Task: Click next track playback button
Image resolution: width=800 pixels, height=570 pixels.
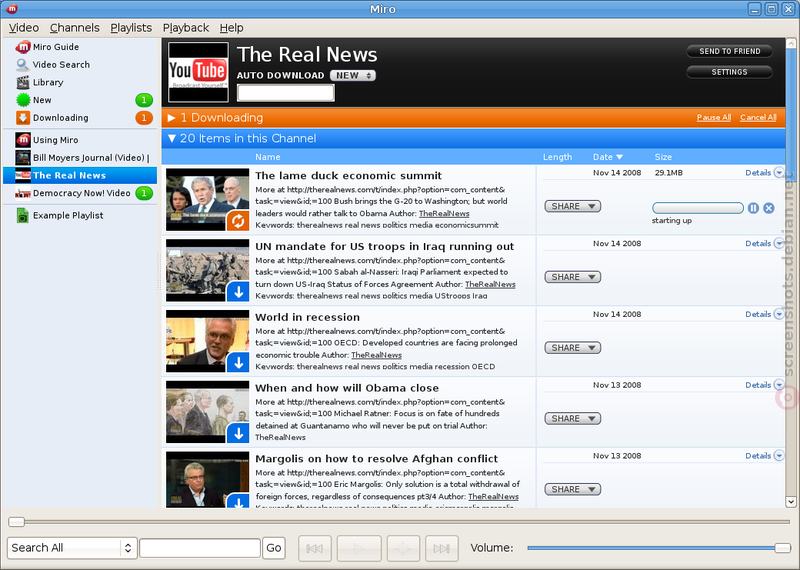Action: tap(441, 548)
